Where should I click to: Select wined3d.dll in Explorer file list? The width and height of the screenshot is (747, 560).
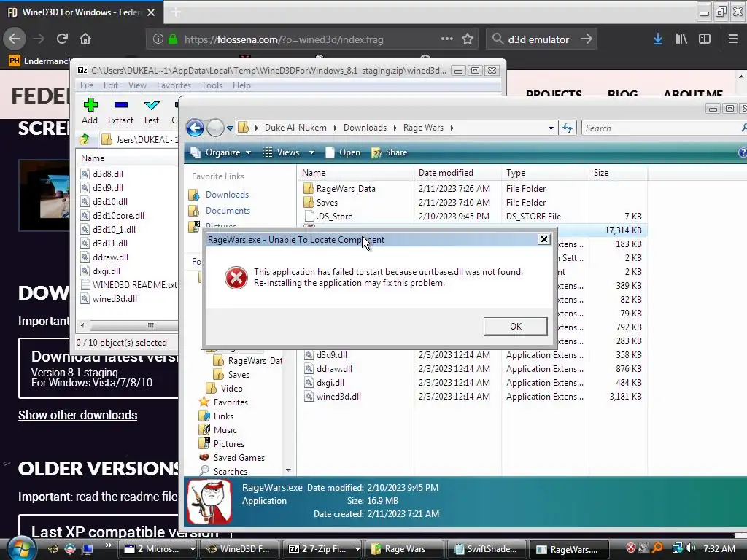coord(338,396)
